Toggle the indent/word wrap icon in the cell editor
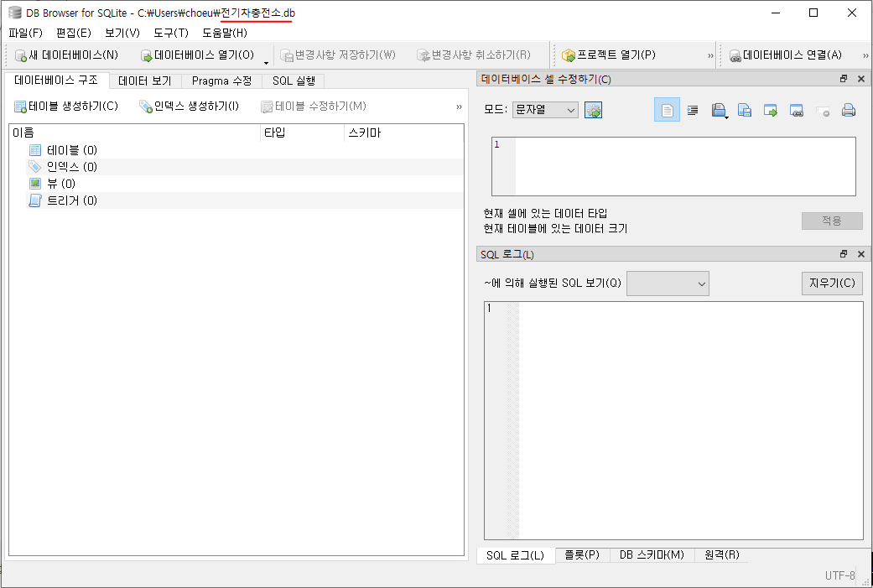The height and width of the screenshot is (588, 873). click(x=693, y=110)
